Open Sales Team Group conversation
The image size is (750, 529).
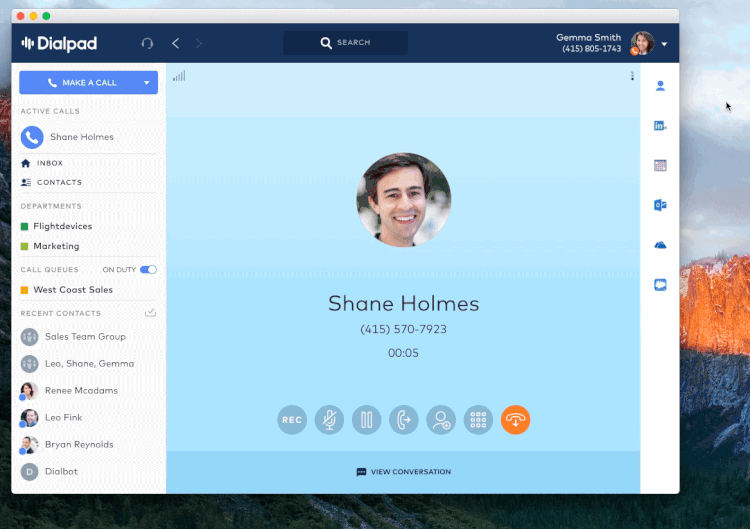pos(88,337)
